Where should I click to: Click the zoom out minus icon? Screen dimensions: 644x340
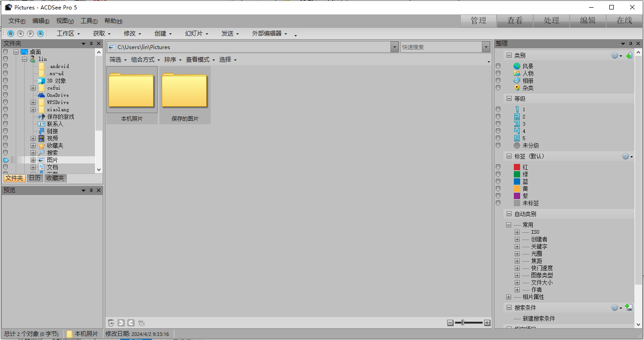click(450, 323)
